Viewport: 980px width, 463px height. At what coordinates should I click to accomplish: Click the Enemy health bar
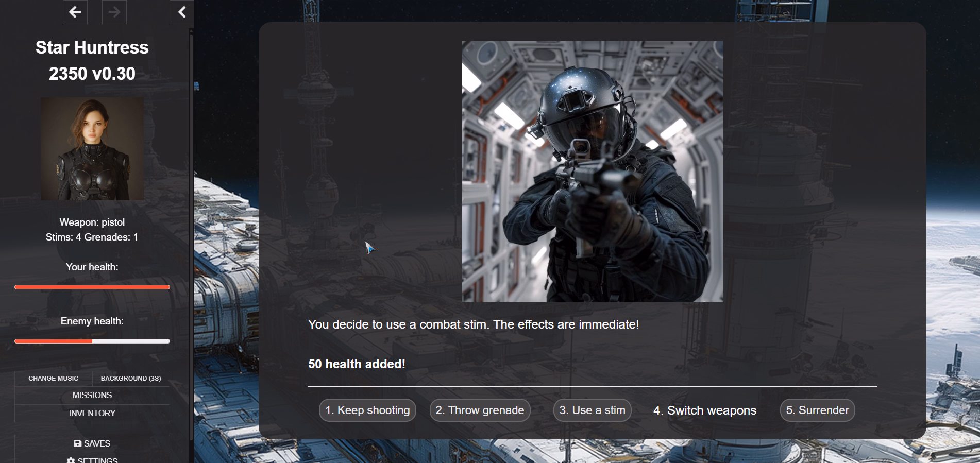92,341
